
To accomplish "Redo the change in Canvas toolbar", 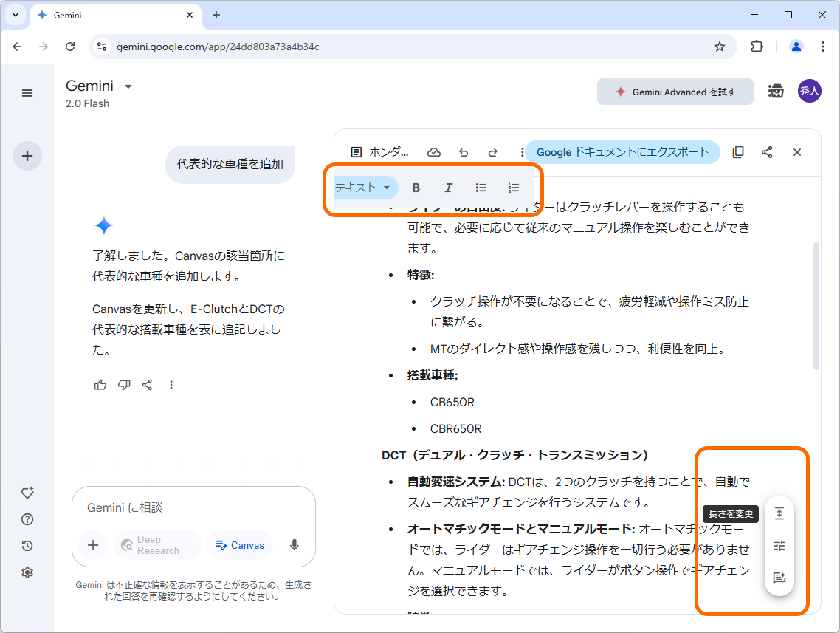I will pos(492,151).
